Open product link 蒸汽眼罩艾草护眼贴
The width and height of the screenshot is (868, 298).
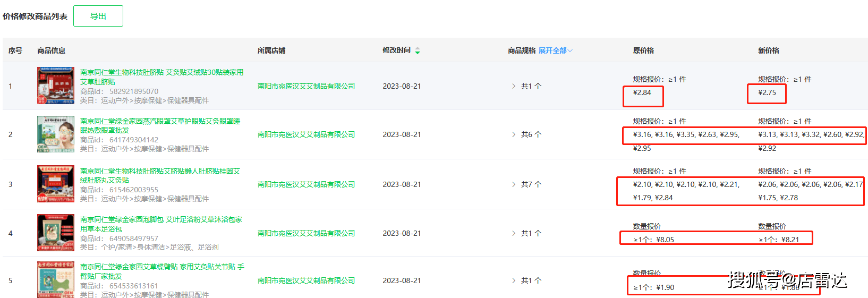160,125
